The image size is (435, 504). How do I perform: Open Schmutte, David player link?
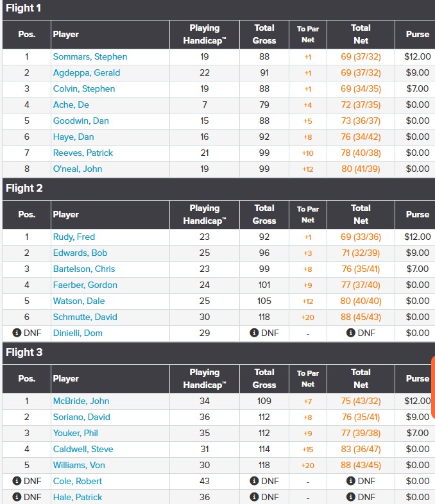click(85, 317)
